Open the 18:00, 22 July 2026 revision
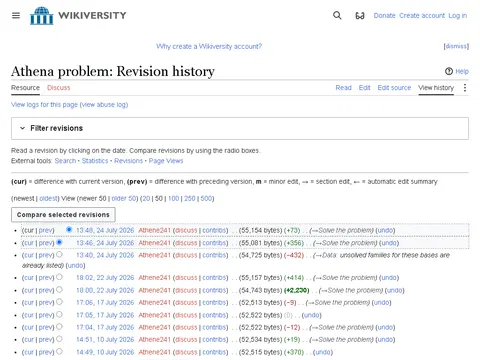The image size is (480, 360). 105,290
